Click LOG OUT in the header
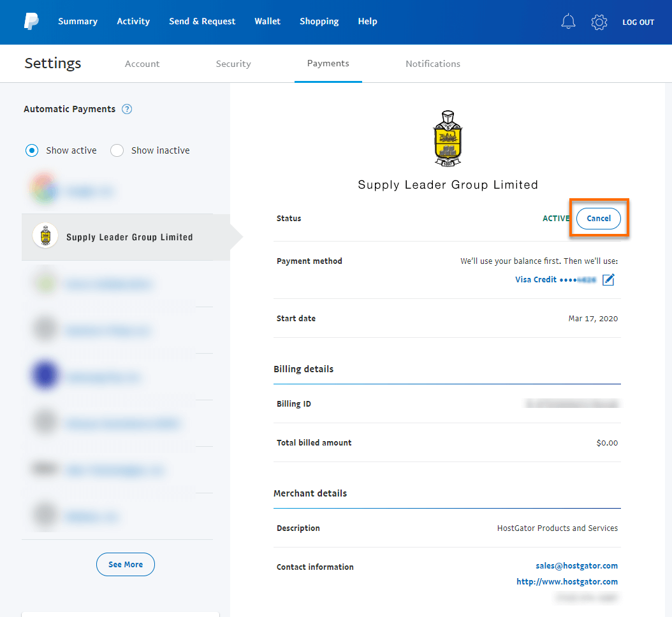672x617 pixels. [x=638, y=22]
